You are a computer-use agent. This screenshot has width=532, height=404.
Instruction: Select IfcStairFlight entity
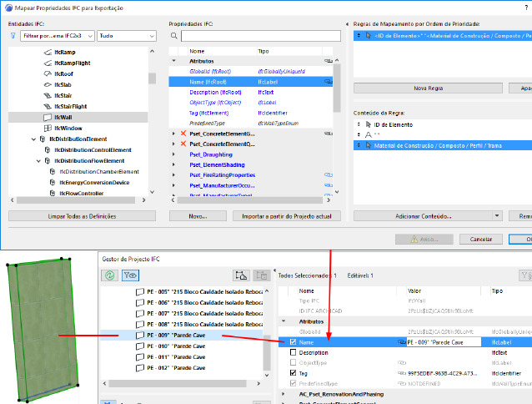pos(70,107)
